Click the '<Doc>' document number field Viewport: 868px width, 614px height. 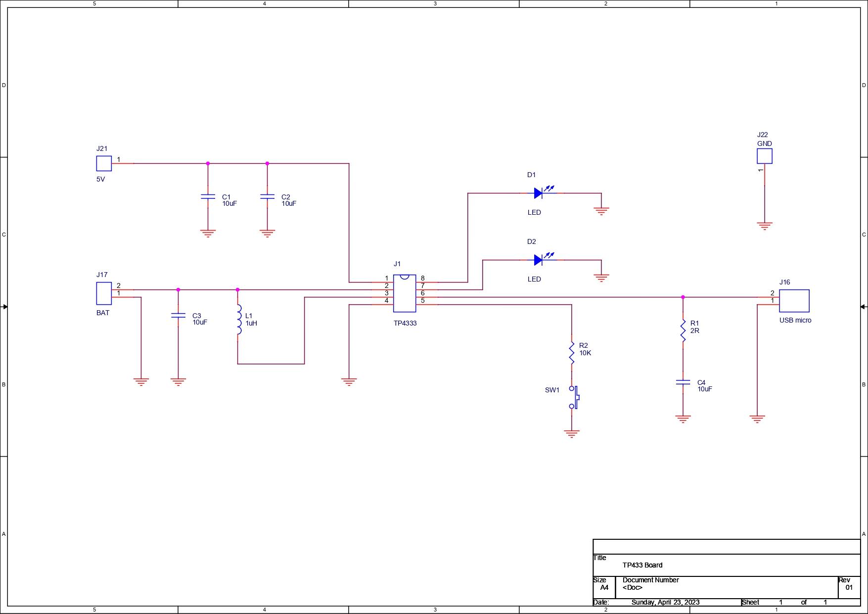click(x=633, y=587)
